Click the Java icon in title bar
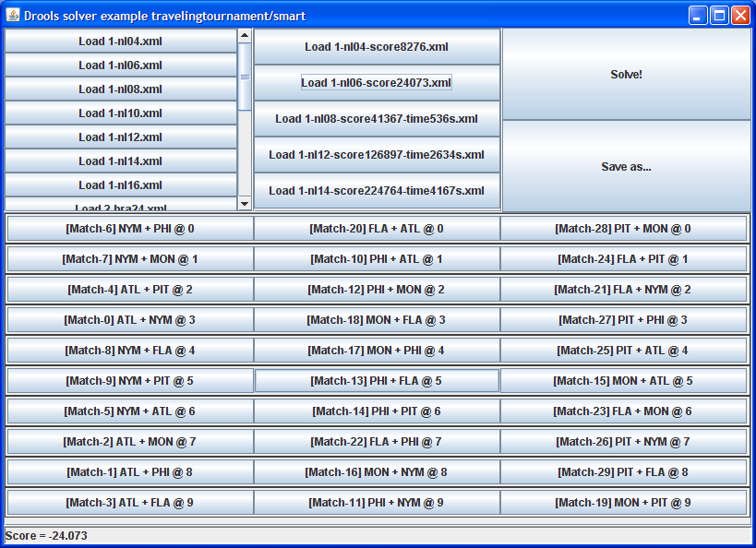The height and width of the screenshot is (548, 756). coord(12,16)
